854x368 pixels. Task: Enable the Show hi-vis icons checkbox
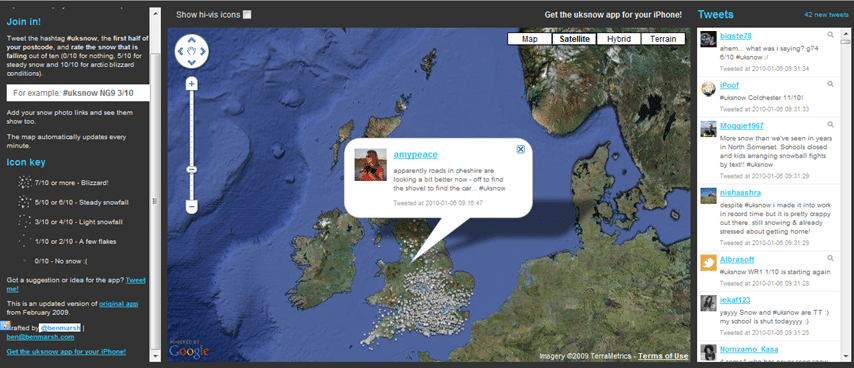247,15
